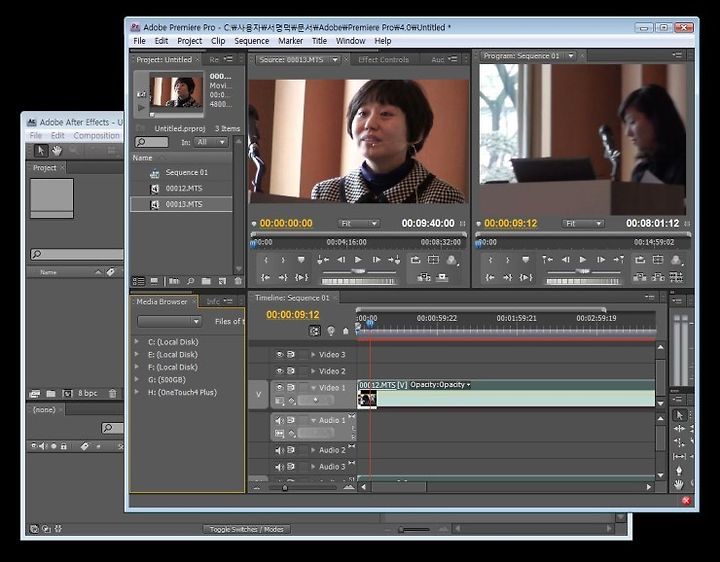Toggle Video 1 track eye icon

279,388
